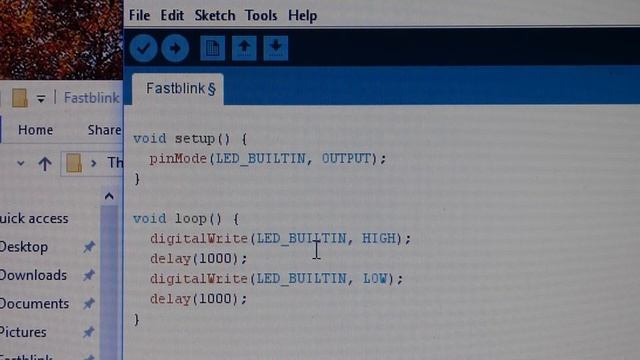Screen dimensions: 640x360
Task: Create a new sketch with page icon
Action: tap(212, 48)
